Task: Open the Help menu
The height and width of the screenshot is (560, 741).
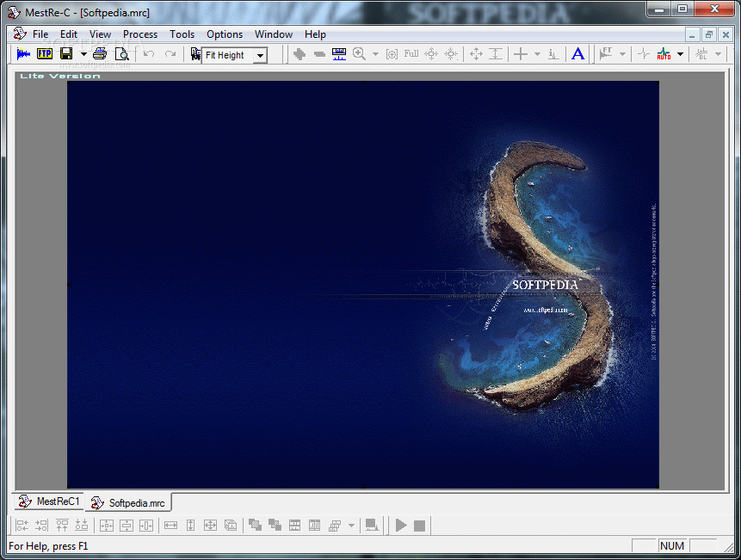Action: 315,34
